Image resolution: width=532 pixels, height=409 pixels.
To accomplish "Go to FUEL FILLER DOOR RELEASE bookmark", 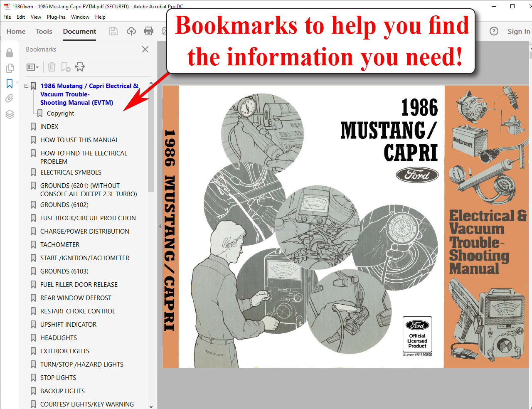I will 79,285.
